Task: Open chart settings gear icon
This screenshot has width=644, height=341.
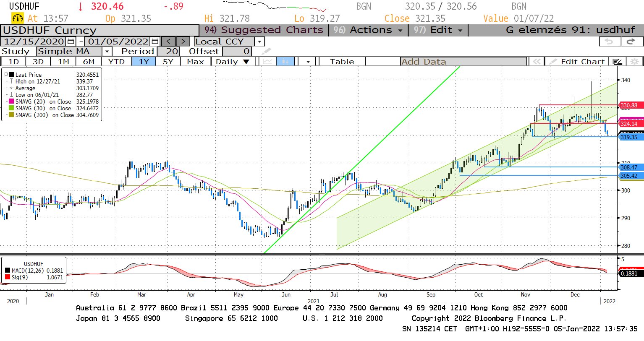Action: click(635, 62)
